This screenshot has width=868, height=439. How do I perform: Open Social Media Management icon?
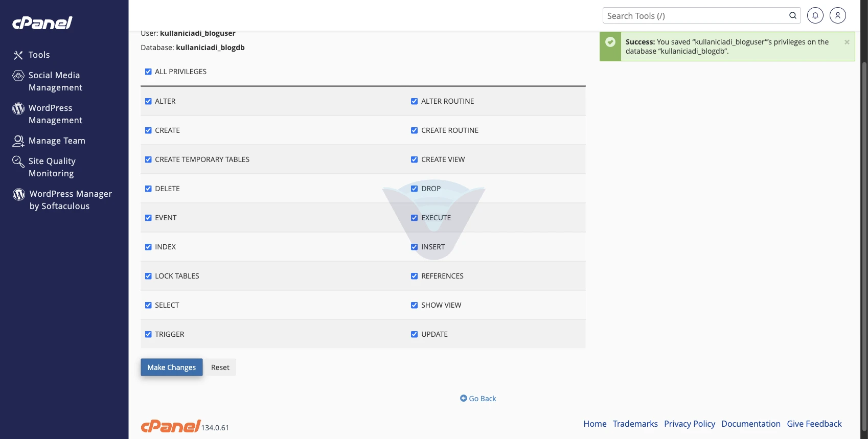click(x=18, y=76)
